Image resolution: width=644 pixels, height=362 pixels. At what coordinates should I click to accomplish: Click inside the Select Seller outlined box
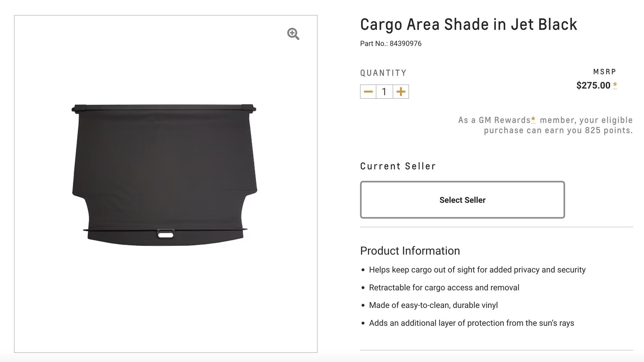click(x=462, y=200)
